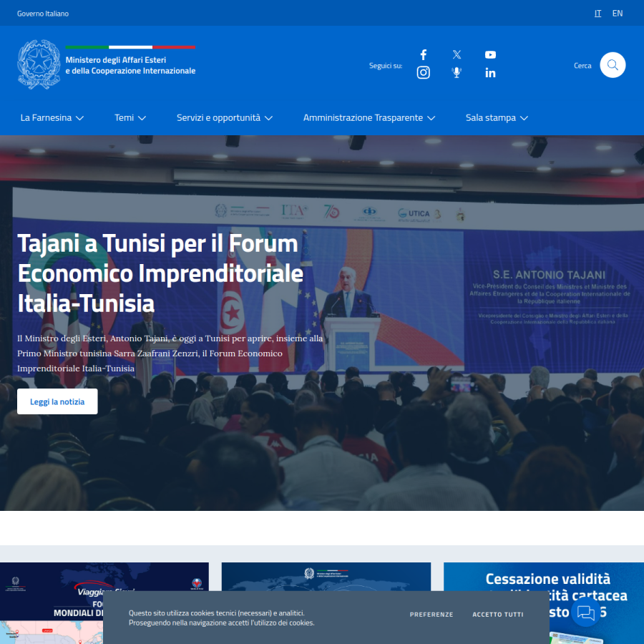Open the Tajani a Tunisi headline

pos(160,273)
